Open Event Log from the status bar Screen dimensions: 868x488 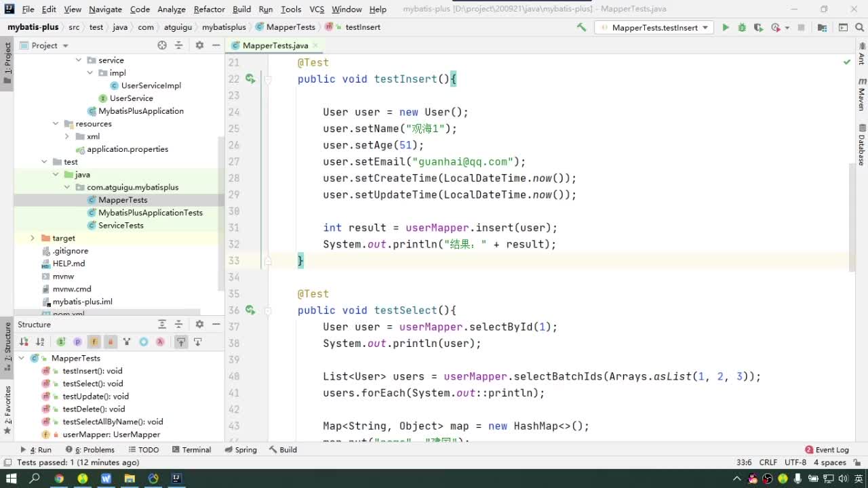[827, 449]
